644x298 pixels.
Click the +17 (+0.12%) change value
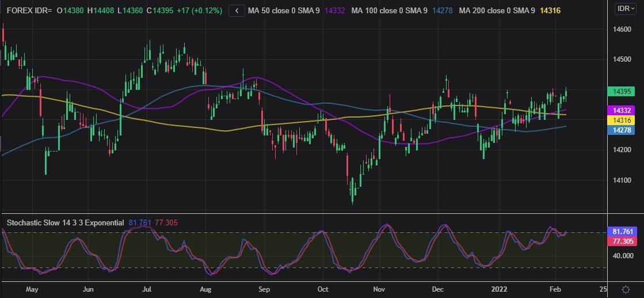pyautogui.click(x=199, y=11)
